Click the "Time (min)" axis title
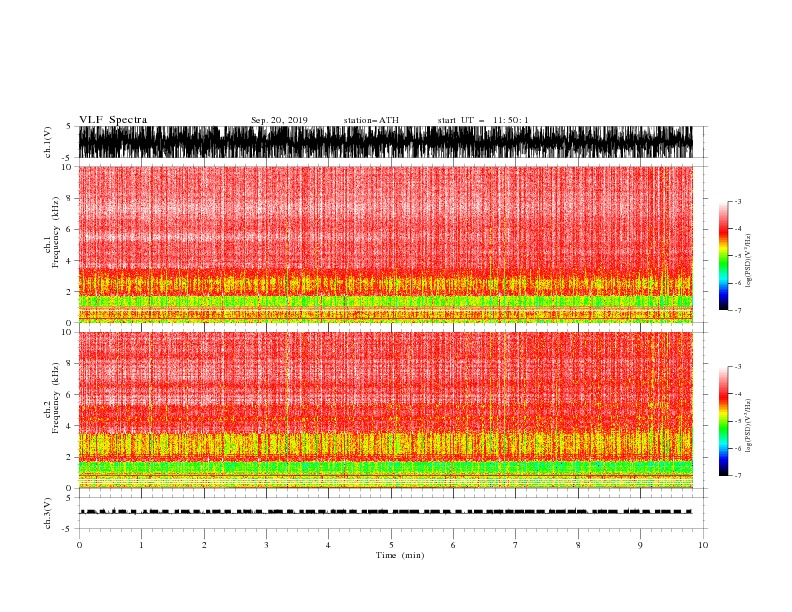The height and width of the screenshot is (612, 792). (x=400, y=555)
